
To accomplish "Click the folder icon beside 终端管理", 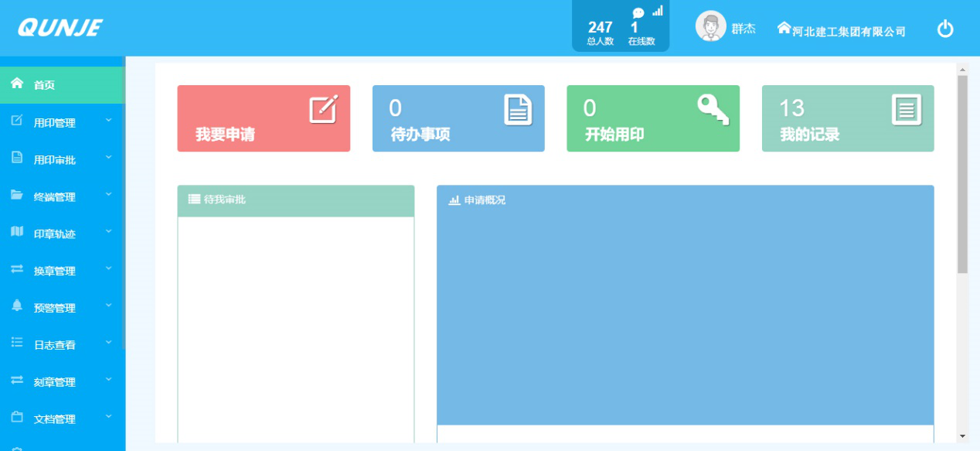I will [17, 194].
